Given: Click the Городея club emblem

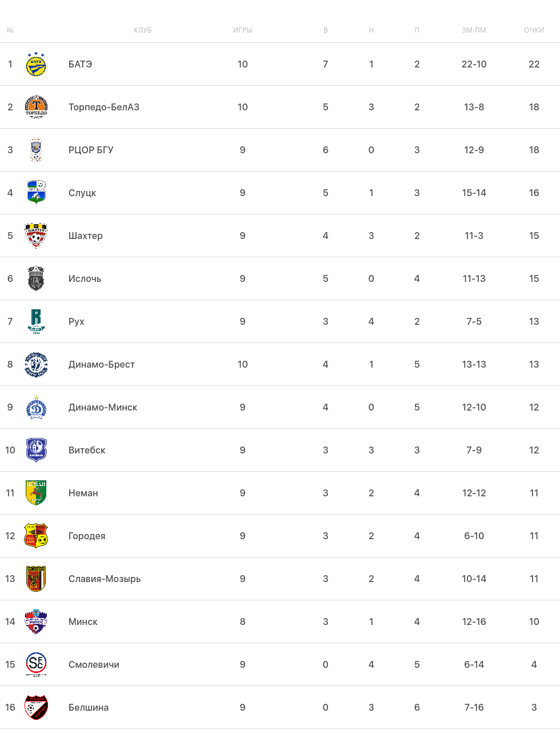Looking at the screenshot, I should pos(36,536).
